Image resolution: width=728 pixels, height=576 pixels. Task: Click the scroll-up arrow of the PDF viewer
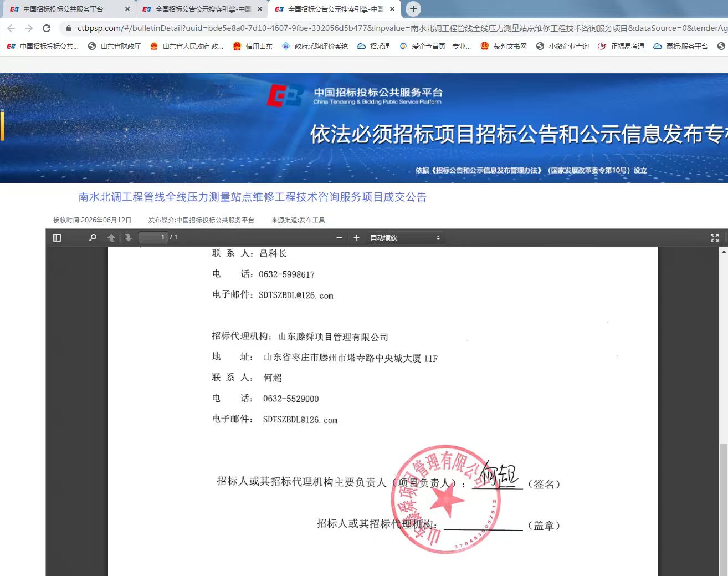(724, 251)
